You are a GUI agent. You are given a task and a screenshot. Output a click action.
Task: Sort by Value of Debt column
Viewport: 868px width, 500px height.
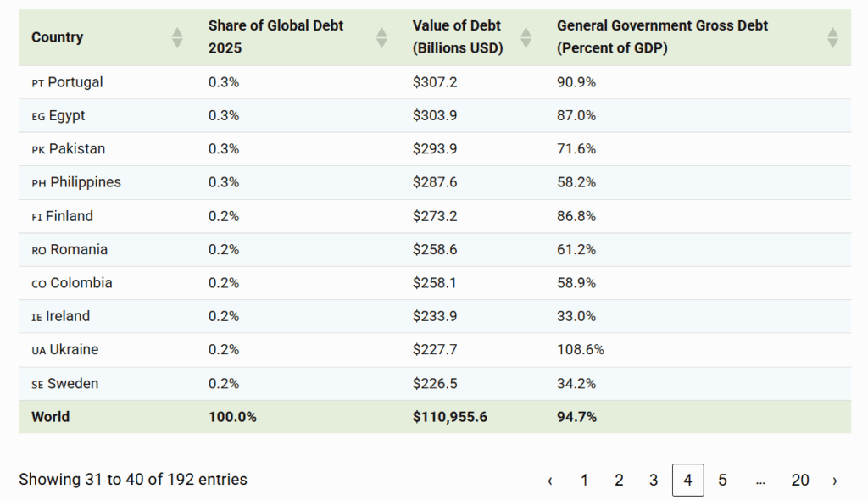click(526, 37)
